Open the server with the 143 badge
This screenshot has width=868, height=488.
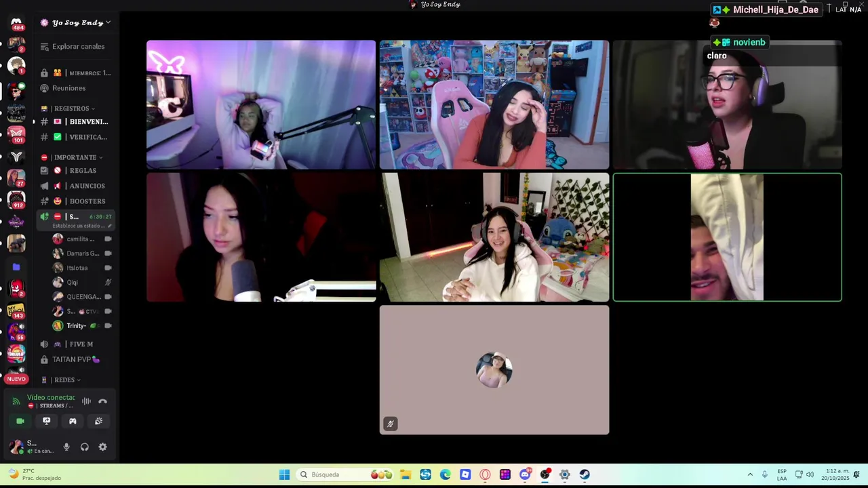(x=16, y=310)
